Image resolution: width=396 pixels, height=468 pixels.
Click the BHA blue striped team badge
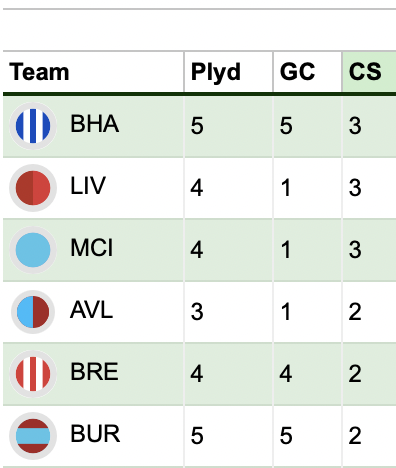click(33, 126)
